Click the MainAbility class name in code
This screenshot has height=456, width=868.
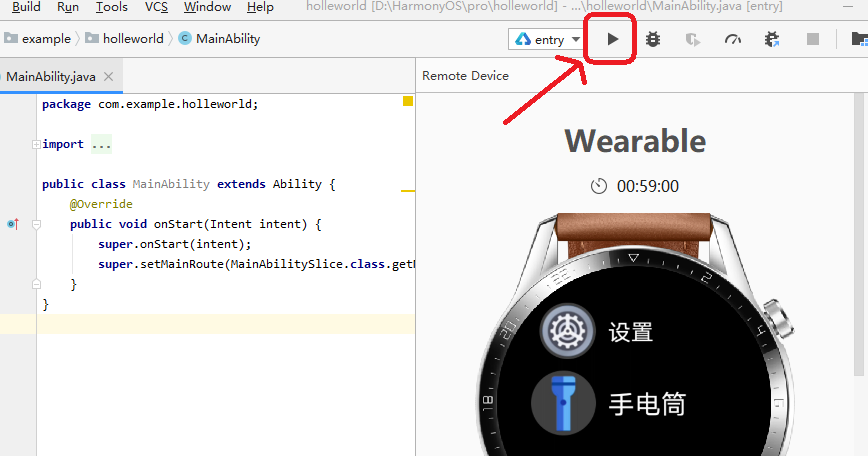(x=171, y=184)
